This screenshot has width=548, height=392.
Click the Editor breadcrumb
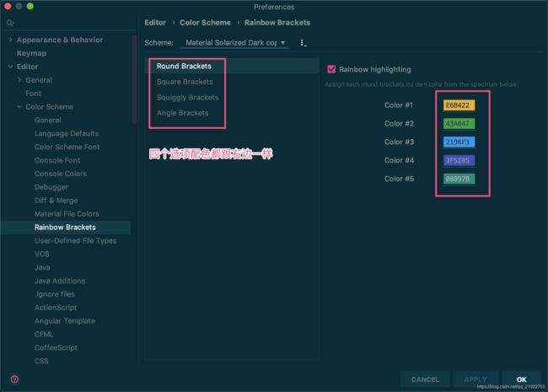click(155, 23)
